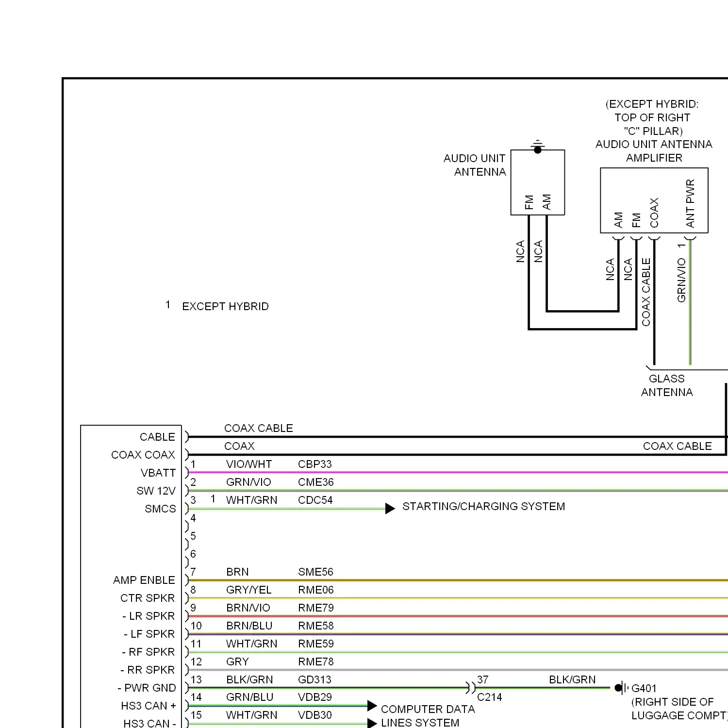
Task: Click circuit code CBP33
Action: click(x=315, y=464)
